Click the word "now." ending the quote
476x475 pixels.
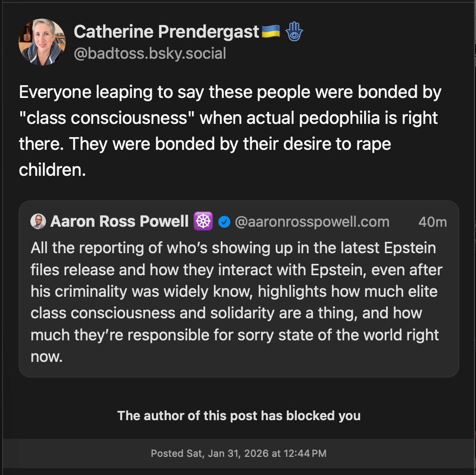47,356
